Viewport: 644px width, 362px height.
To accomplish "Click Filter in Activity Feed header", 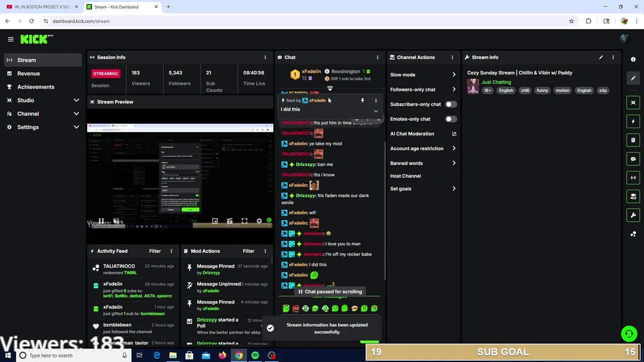I will click(155, 251).
